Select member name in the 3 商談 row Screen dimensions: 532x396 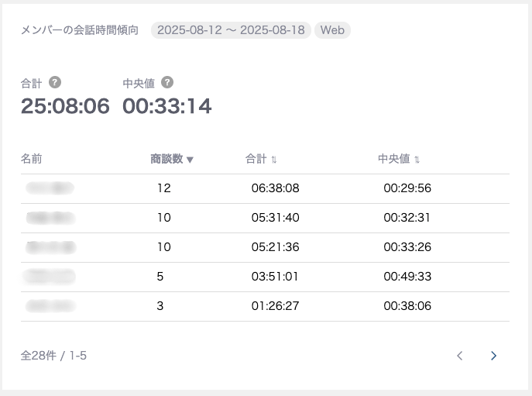[x=50, y=306]
